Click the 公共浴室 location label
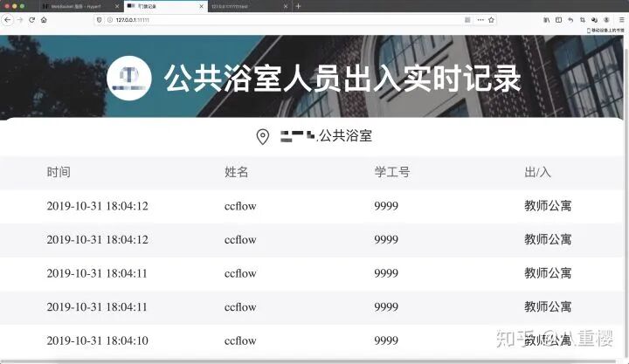Screen dimensions: 629x364 [x=345, y=136]
